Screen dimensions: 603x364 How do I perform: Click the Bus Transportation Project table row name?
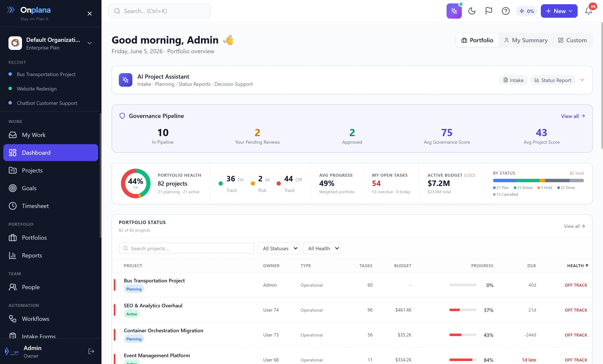click(154, 281)
